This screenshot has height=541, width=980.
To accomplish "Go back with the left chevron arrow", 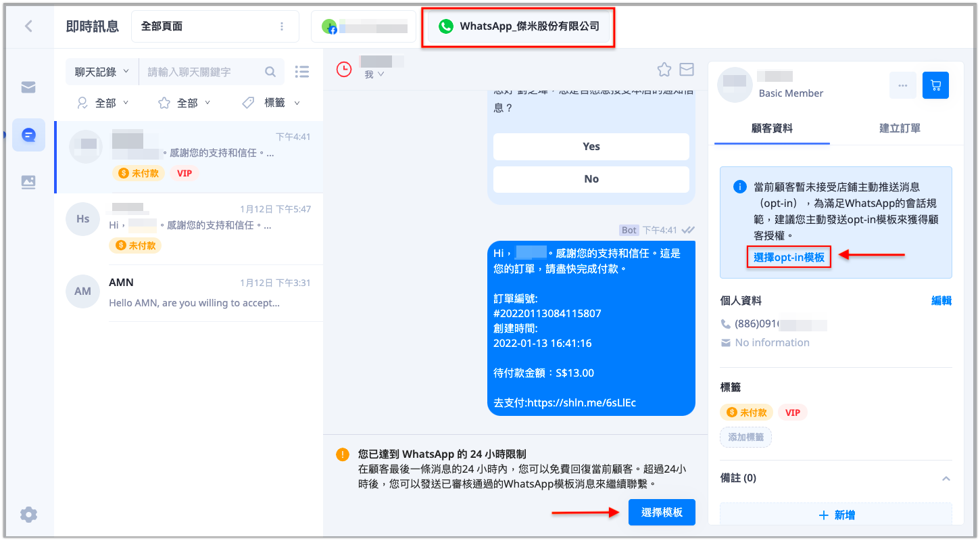I will point(28,26).
